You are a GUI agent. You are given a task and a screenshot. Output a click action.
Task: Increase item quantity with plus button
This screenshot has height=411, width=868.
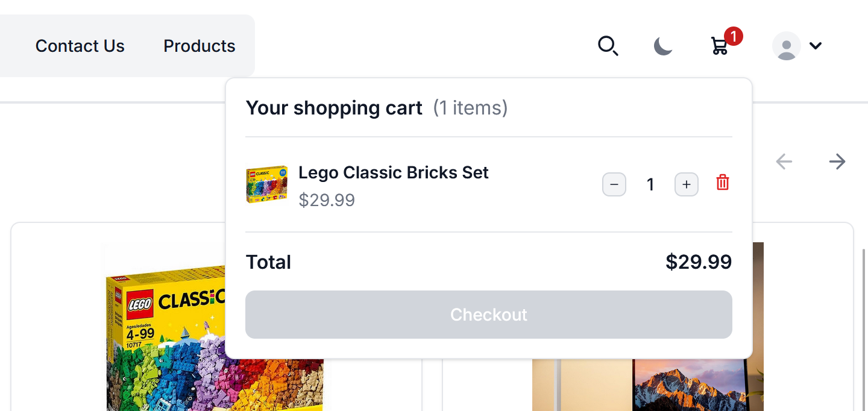click(x=686, y=184)
